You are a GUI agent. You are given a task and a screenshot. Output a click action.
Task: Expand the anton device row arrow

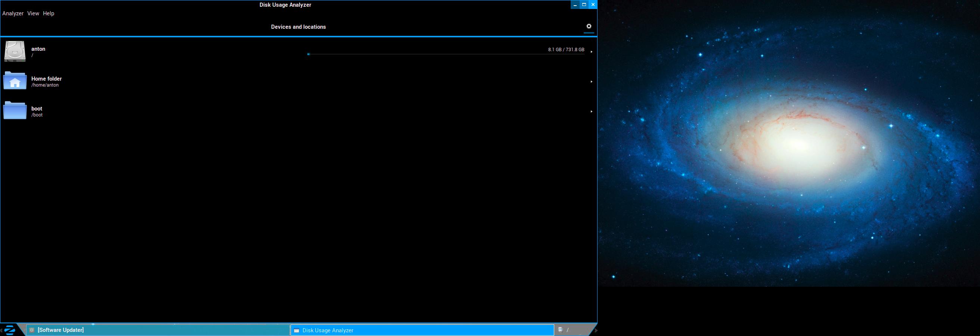pyautogui.click(x=591, y=52)
